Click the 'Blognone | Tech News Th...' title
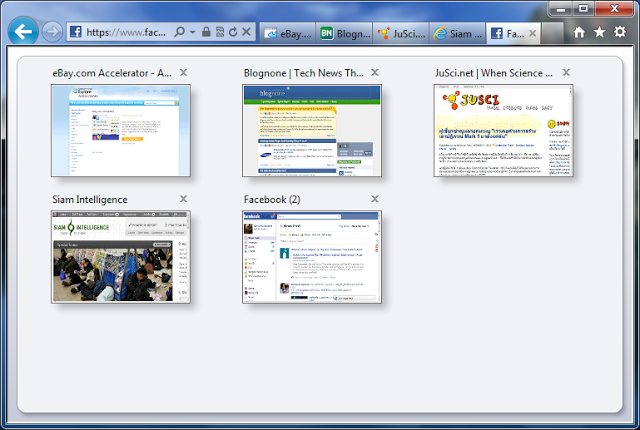This screenshot has width=640, height=430. tap(304, 73)
